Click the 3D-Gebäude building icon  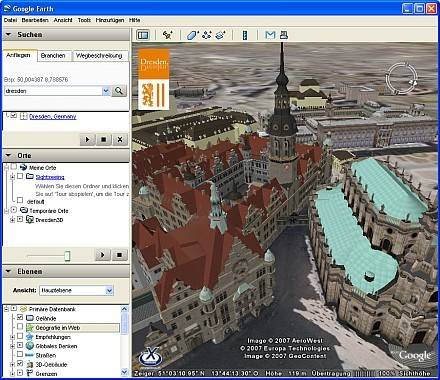30,364
